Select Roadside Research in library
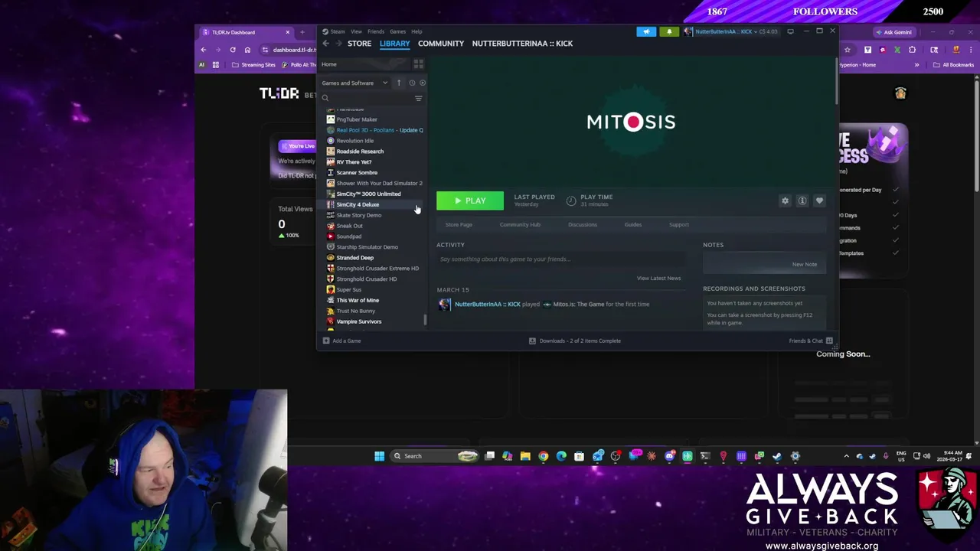 (360, 152)
